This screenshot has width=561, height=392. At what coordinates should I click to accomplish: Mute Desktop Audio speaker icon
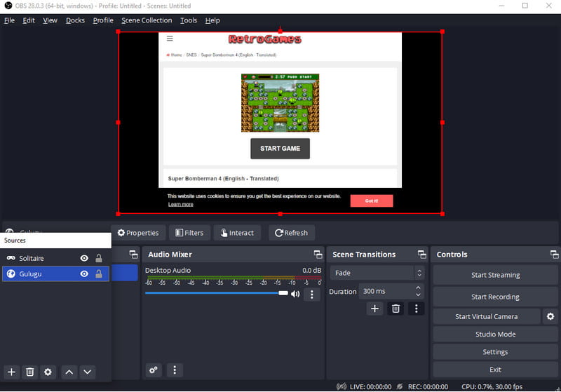295,294
